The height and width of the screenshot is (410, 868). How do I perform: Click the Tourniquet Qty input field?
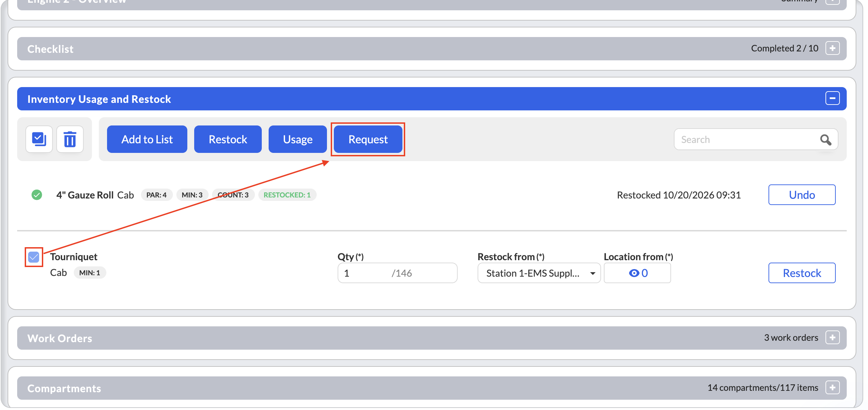point(397,273)
